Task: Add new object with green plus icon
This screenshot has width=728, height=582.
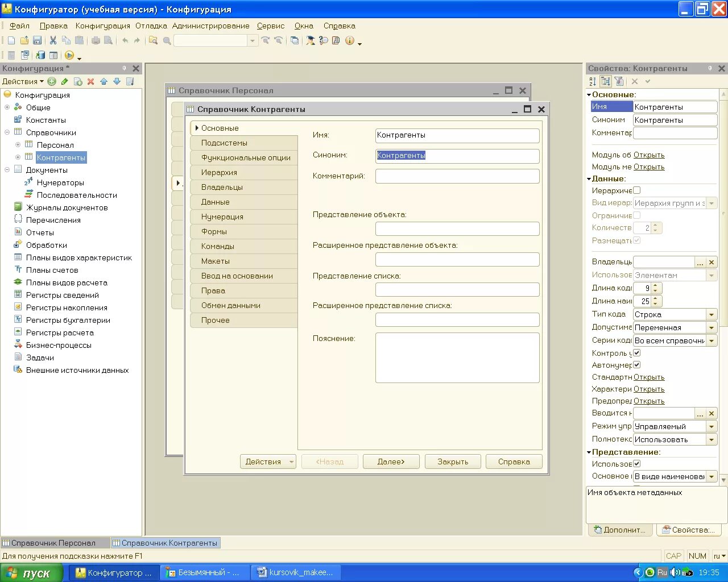Action: pos(52,81)
